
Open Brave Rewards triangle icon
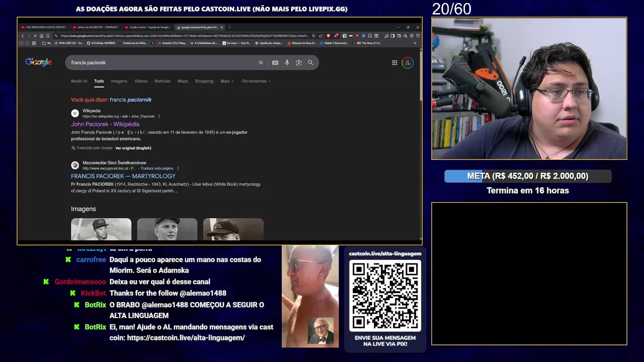coord(336,36)
